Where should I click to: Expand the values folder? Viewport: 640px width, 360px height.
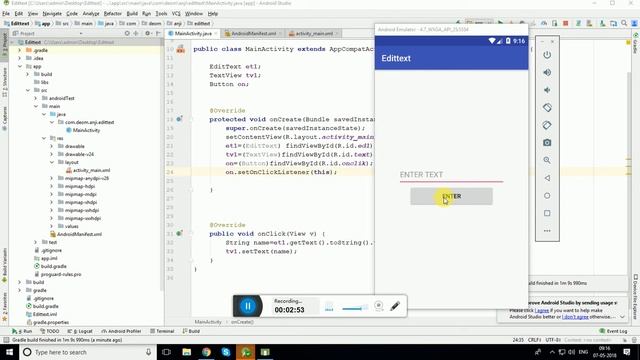tap(52, 226)
